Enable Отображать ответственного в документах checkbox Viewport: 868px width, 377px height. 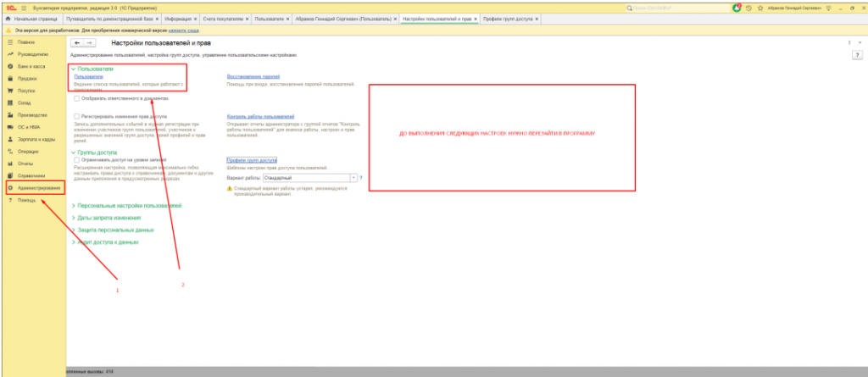(76, 98)
